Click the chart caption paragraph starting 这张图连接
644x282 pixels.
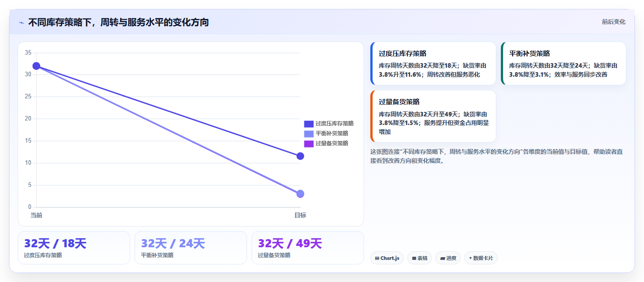point(497,156)
